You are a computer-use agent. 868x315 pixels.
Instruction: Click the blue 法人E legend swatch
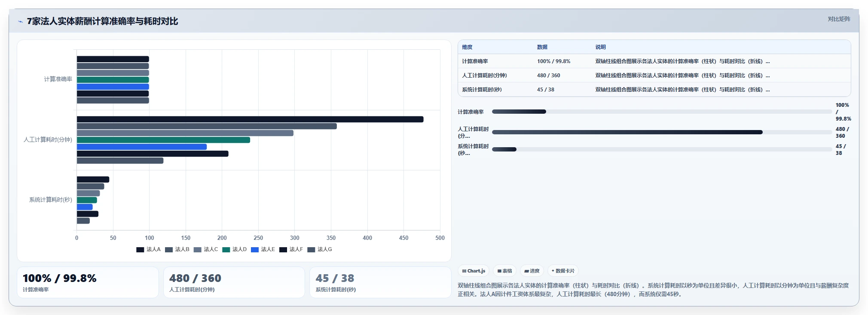click(255, 250)
